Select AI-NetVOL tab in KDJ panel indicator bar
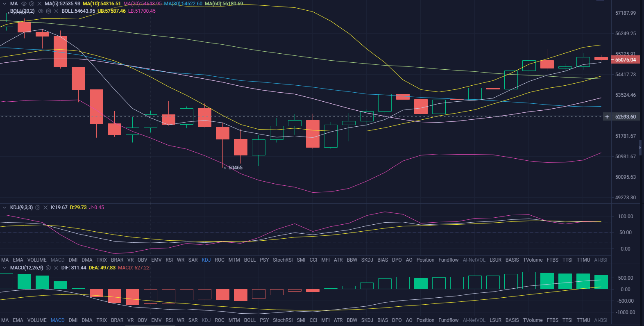The image size is (644, 326). (x=474, y=260)
